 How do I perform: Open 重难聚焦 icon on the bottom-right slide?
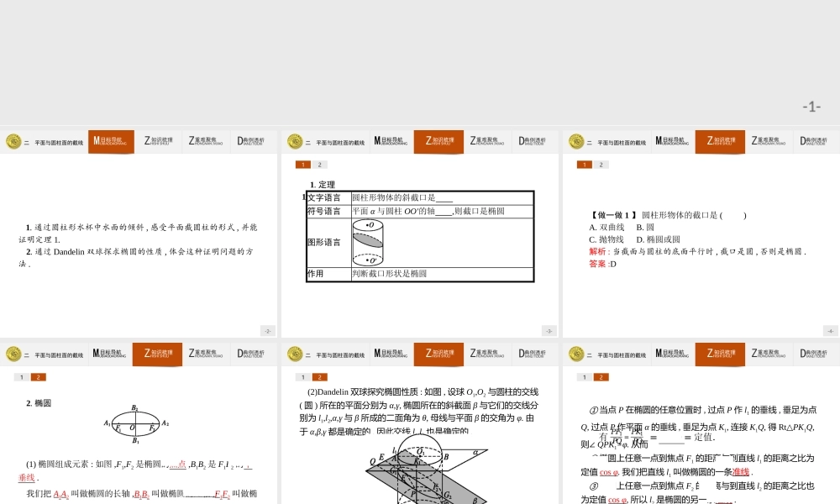[766, 354]
